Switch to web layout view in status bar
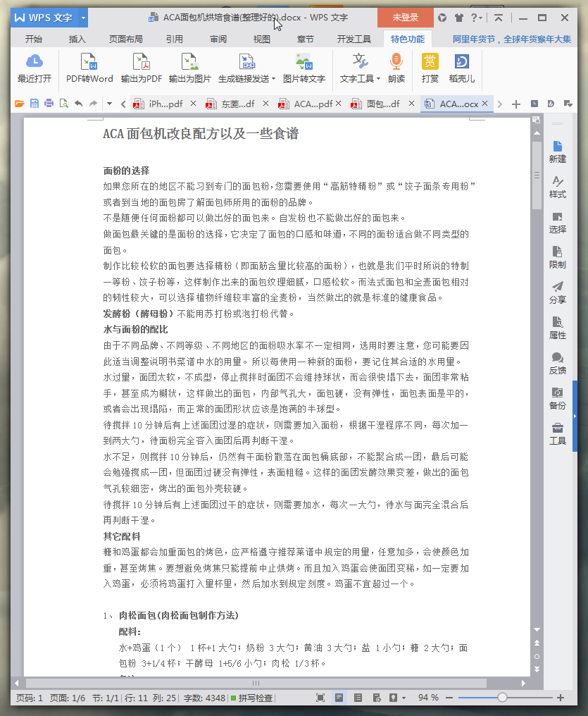Viewport: 588px width, 716px height. coord(377,698)
